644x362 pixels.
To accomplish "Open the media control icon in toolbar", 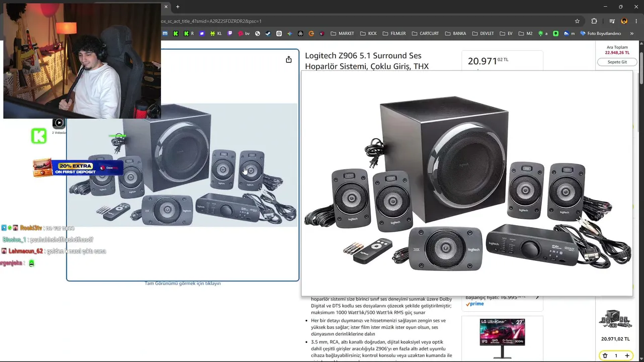I will [x=612, y=21].
